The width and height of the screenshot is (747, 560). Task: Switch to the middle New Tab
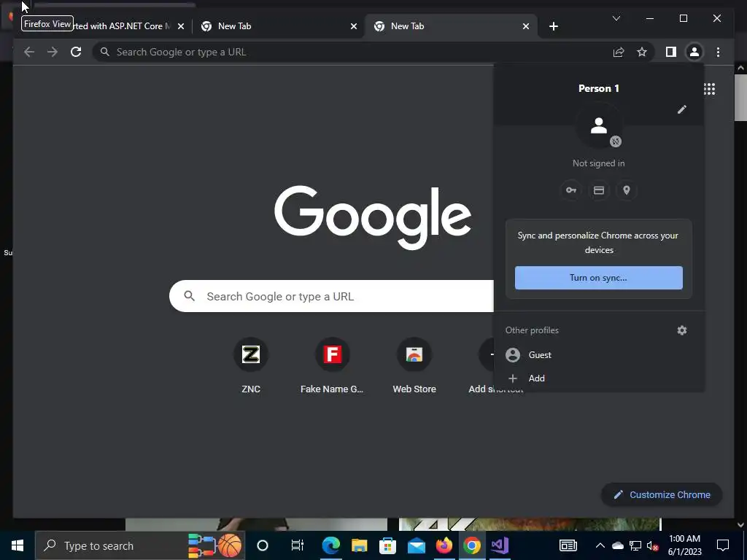click(x=279, y=26)
